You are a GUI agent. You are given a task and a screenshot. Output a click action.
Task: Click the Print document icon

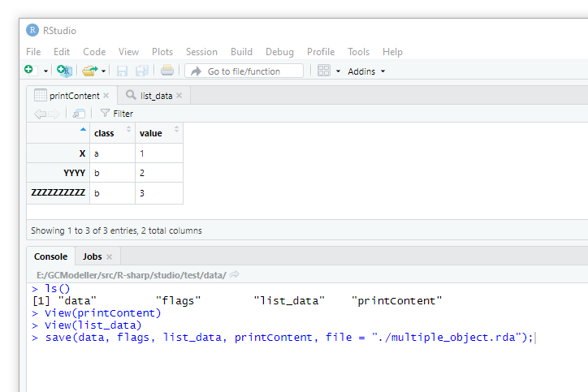(166, 71)
